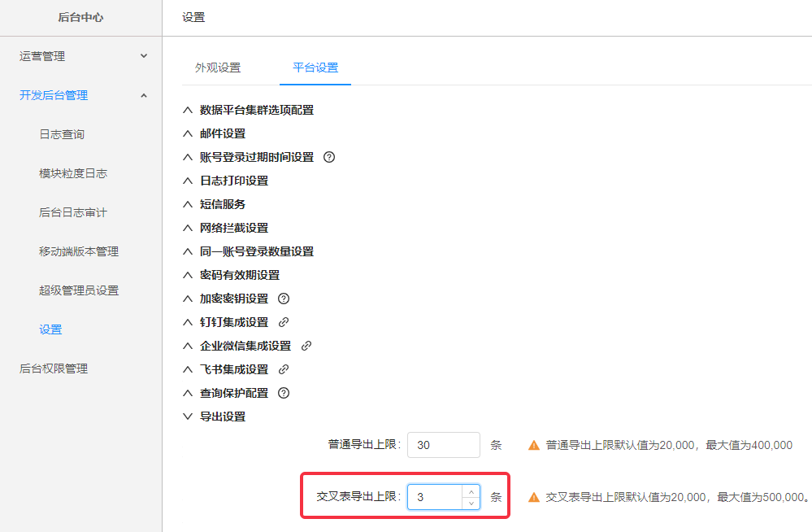
Task: Click link icon next to 飞书集成设置
Action: click(284, 369)
